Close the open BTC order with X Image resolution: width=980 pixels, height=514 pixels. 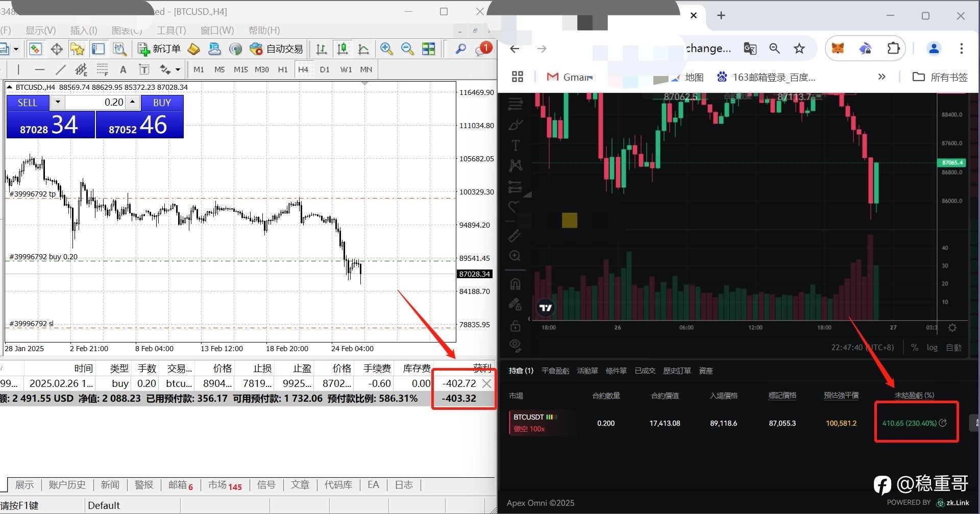tap(486, 383)
